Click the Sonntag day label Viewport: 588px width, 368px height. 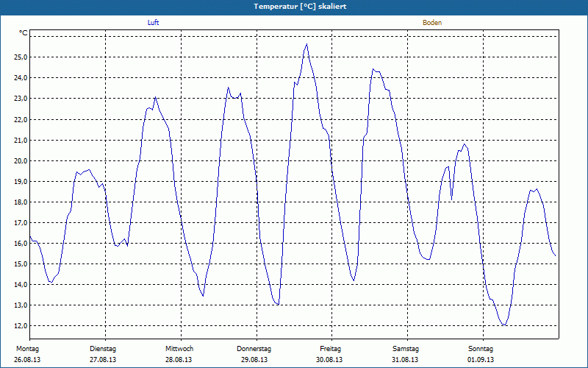(x=481, y=349)
